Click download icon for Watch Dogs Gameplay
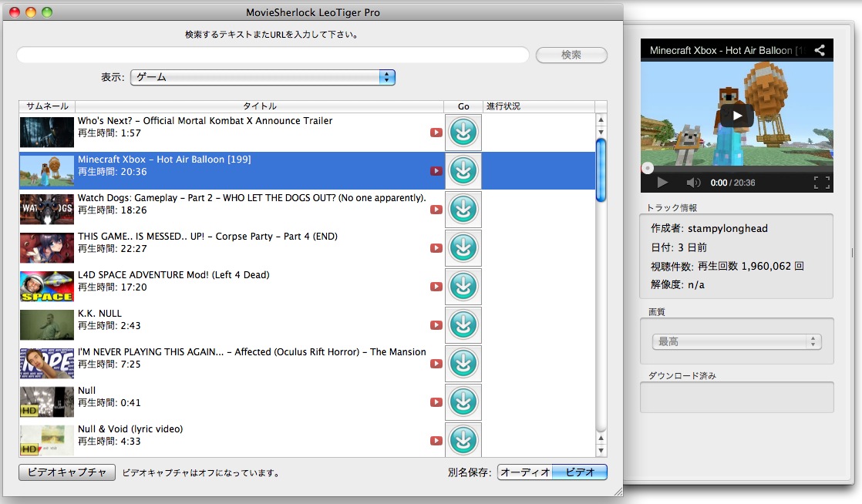The image size is (862, 504). pos(463,209)
